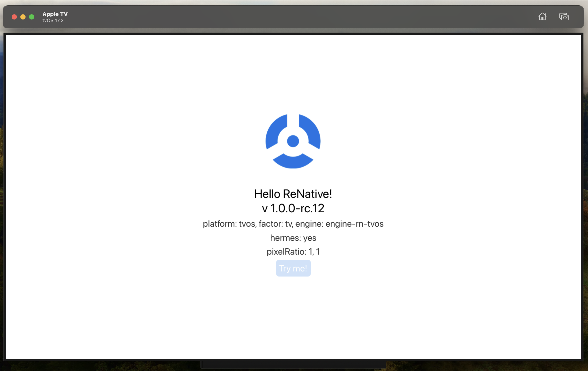Click the Save Screen camera icon

(x=564, y=17)
